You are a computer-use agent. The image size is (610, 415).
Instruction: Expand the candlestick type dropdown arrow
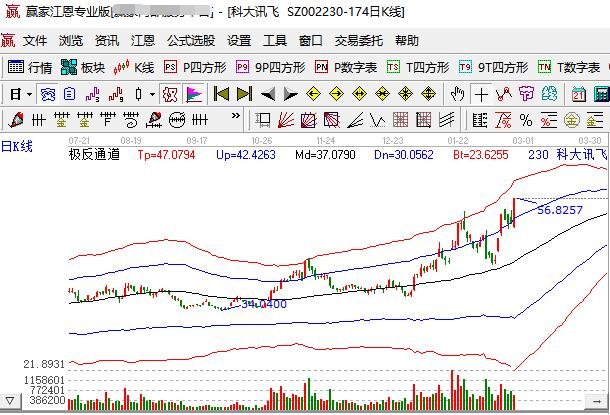(152, 94)
